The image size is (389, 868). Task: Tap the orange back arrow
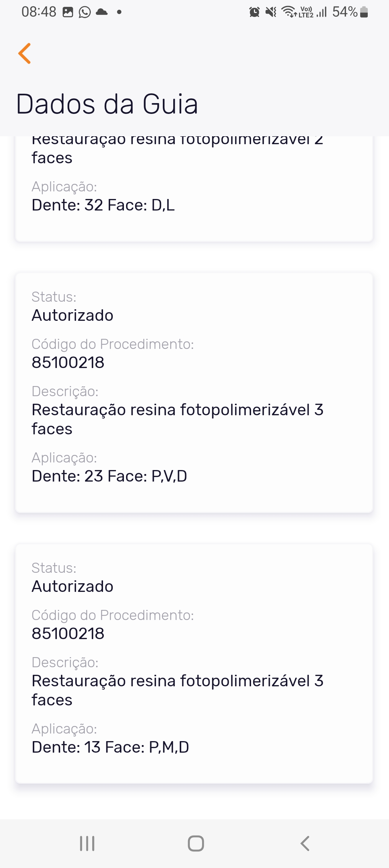(x=25, y=53)
